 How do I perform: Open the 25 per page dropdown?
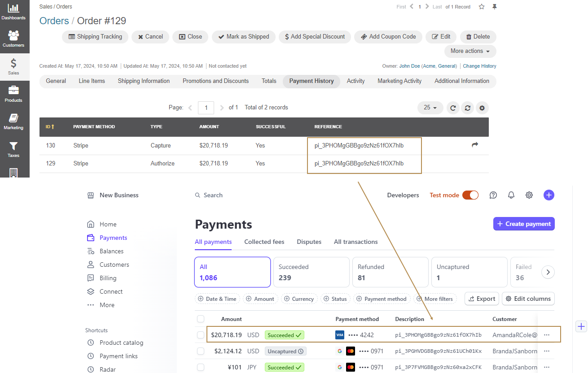tap(430, 108)
